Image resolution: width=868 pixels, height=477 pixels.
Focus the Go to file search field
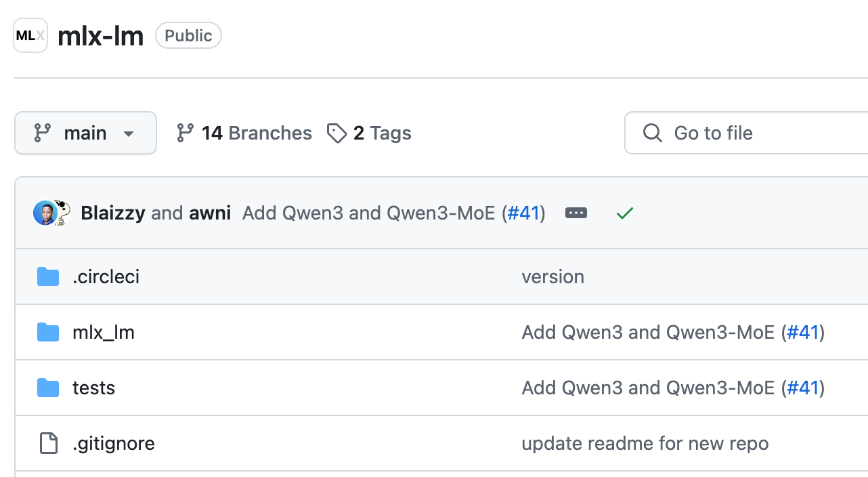tap(745, 133)
